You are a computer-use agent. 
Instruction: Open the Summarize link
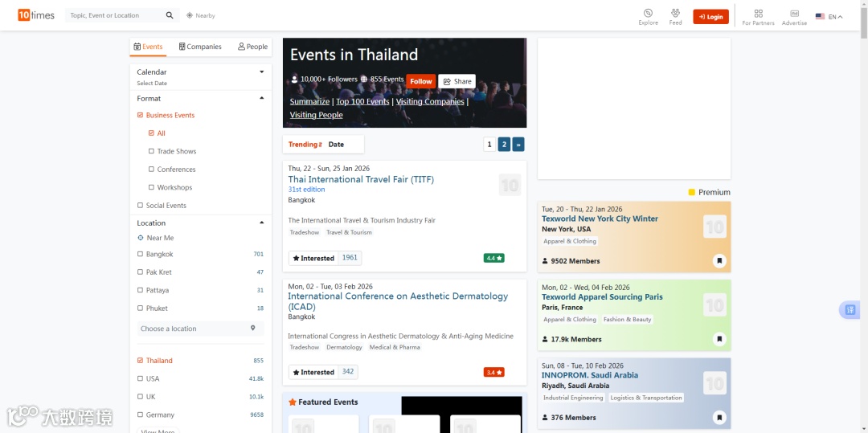coord(309,102)
